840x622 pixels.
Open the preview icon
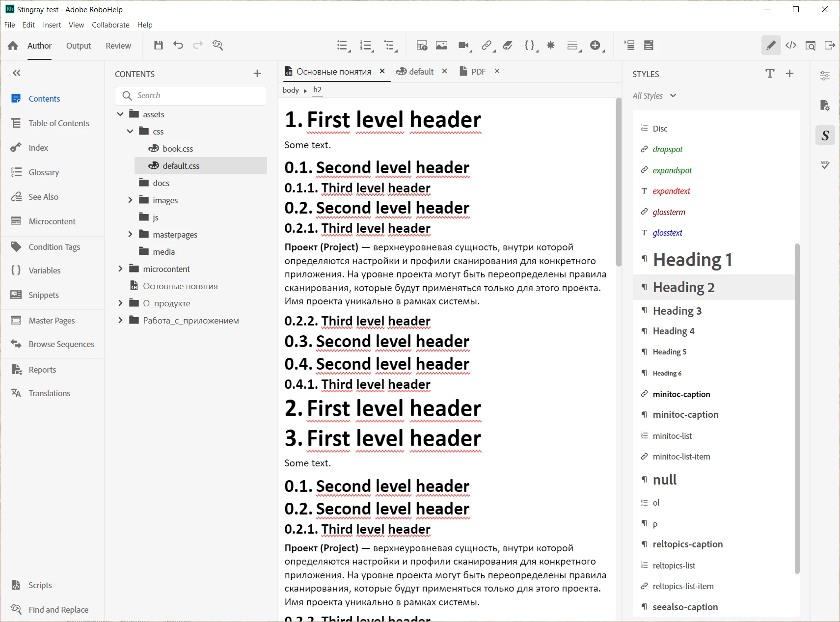(810, 45)
